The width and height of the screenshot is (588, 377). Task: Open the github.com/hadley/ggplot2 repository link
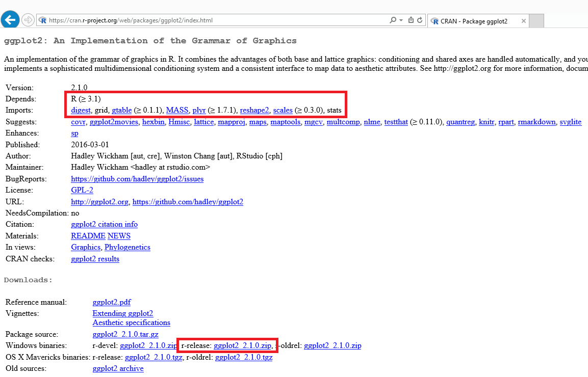pos(188,202)
